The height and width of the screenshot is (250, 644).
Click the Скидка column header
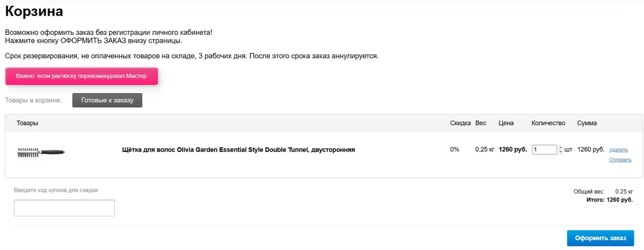pyautogui.click(x=460, y=123)
